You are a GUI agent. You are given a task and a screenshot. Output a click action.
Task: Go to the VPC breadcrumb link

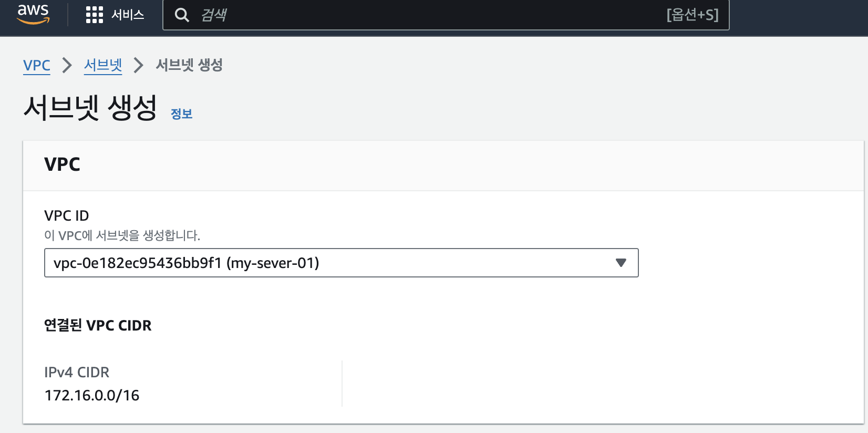tap(37, 66)
